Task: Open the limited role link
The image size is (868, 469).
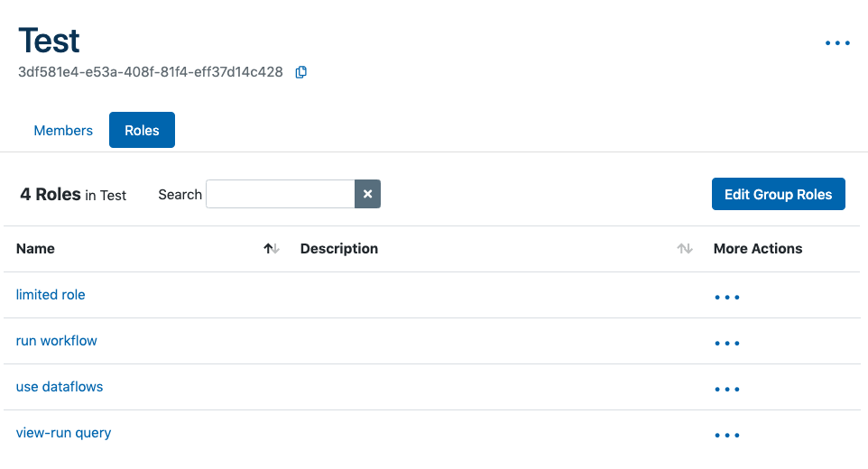Action: pyautogui.click(x=51, y=295)
